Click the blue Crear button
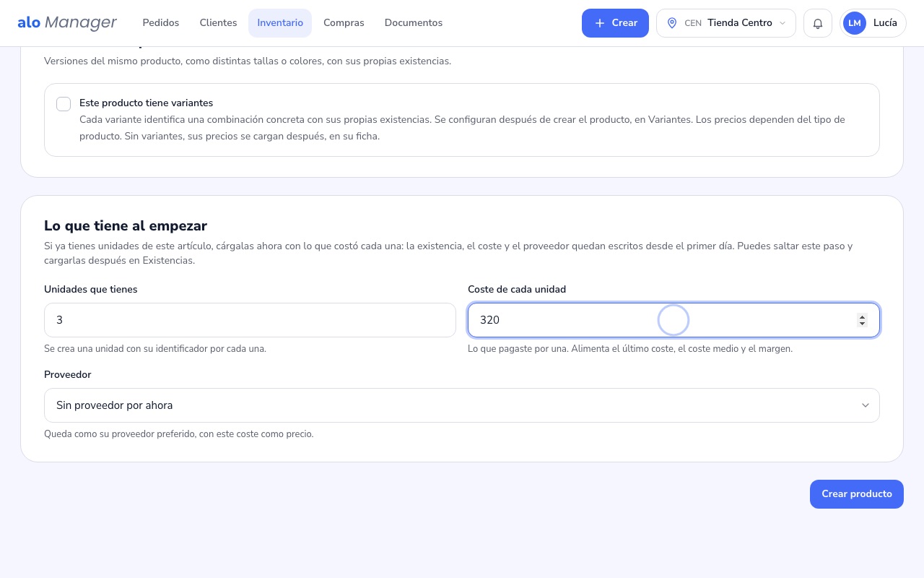 coord(615,23)
